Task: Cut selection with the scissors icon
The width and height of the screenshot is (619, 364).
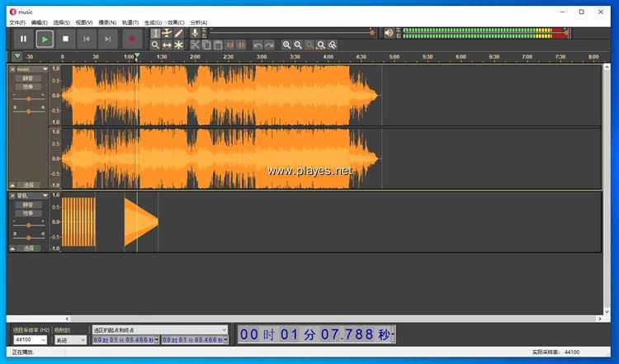Action: click(195, 45)
